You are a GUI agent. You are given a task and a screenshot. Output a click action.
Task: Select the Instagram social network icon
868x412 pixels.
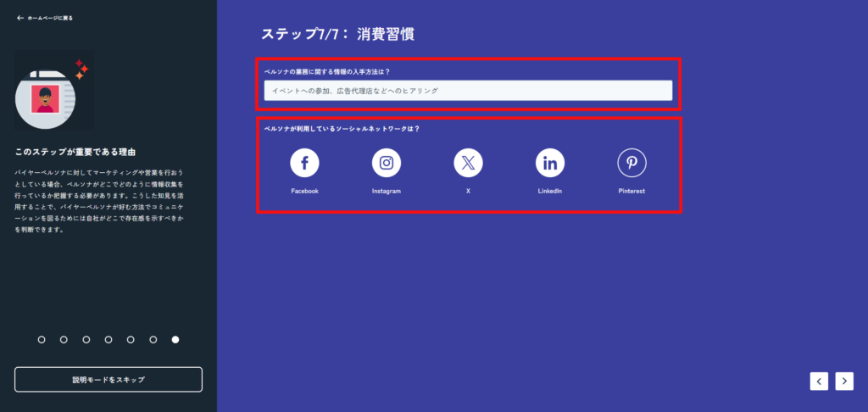pyautogui.click(x=387, y=163)
